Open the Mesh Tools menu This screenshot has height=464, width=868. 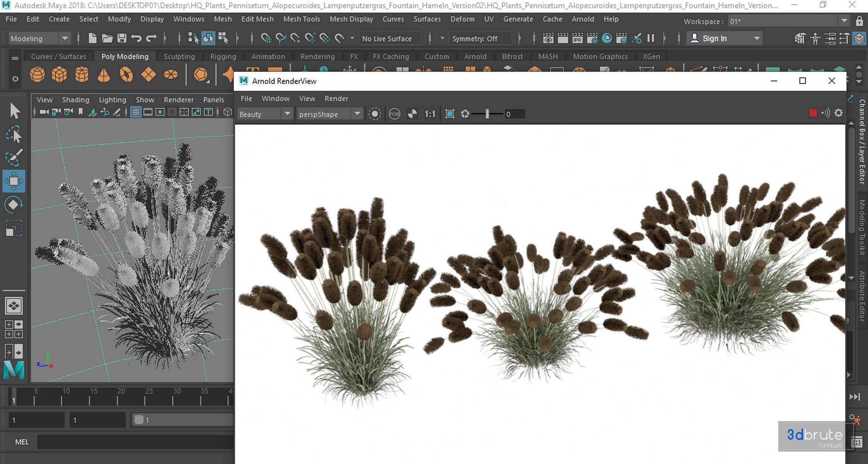301,19
